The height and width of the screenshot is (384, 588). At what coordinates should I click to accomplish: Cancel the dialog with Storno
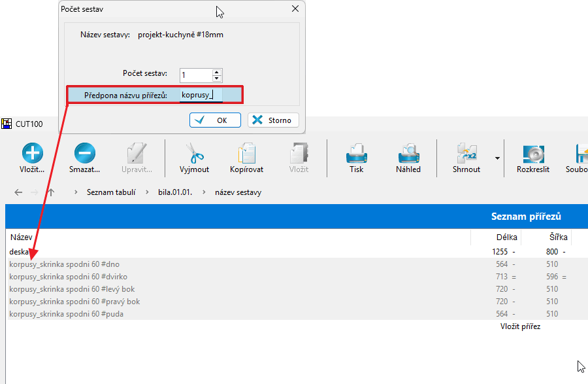click(273, 120)
